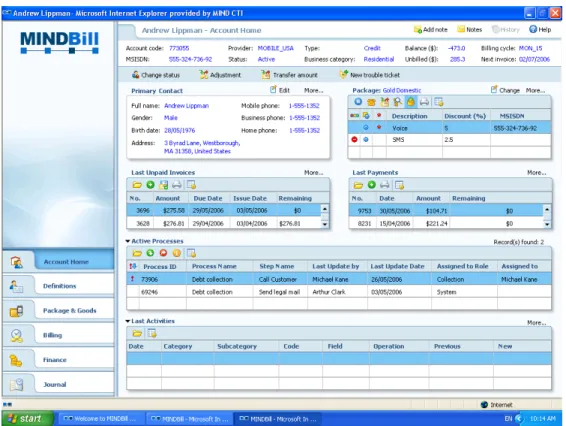566x426 pixels.
Task: Open folder icon in Last Payments toolbar
Action: pos(358,185)
